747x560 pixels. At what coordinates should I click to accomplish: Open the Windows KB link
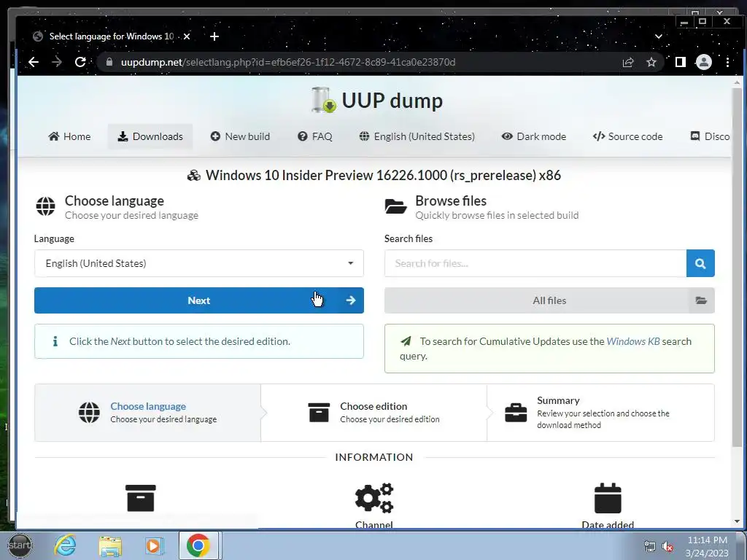click(x=633, y=341)
